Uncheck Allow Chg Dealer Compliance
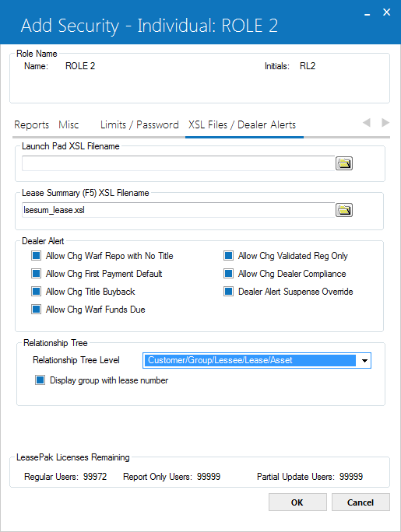This screenshot has width=401, height=532. [228, 274]
